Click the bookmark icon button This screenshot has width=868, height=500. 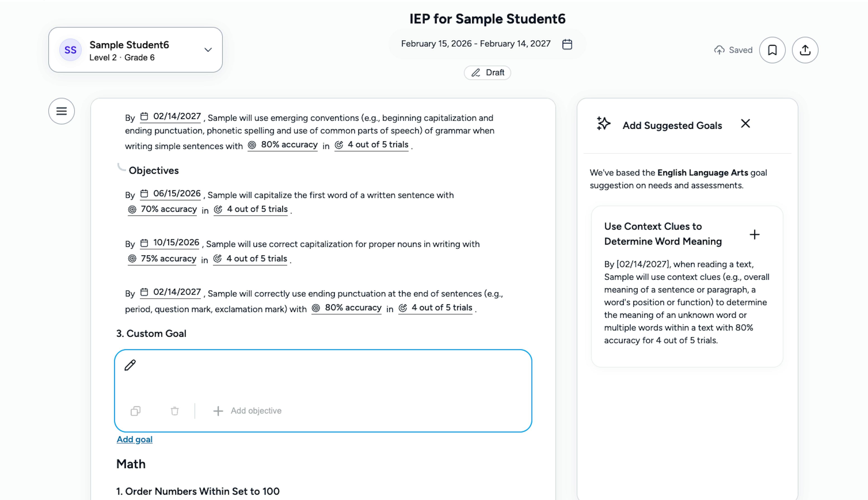click(772, 50)
